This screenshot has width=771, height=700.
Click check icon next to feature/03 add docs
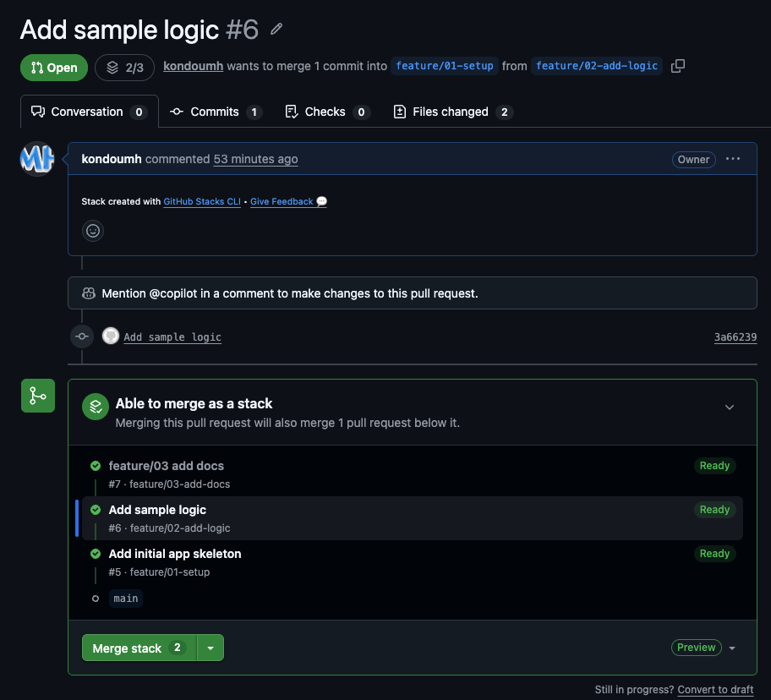(x=96, y=466)
